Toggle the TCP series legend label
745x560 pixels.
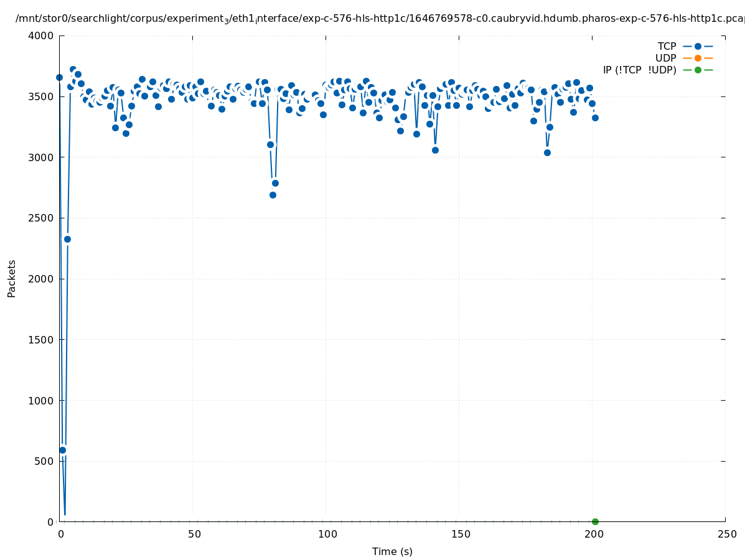(667, 46)
